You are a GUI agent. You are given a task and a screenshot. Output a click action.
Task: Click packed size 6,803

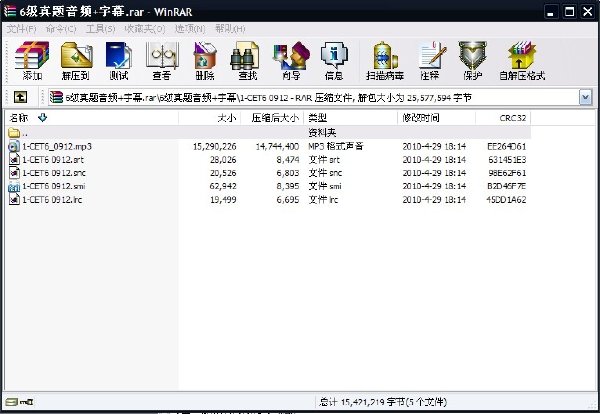tap(288, 173)
